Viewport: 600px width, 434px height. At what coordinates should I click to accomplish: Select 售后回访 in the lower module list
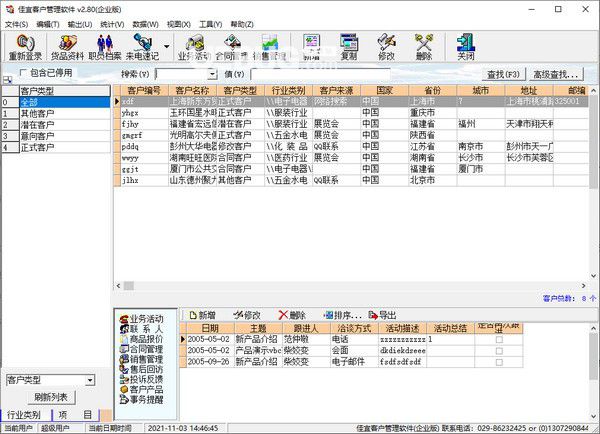(x=142, y=369)
